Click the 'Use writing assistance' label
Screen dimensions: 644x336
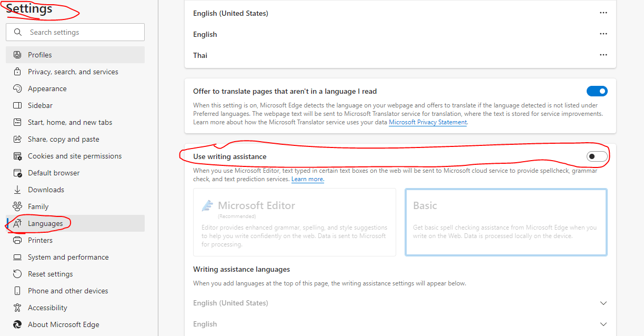pos(230,156)
